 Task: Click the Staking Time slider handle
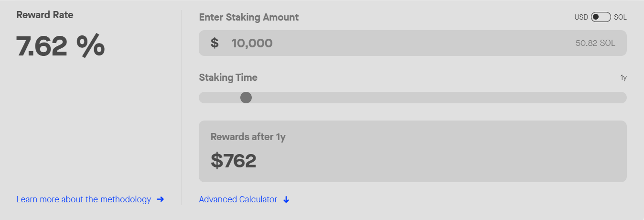[246, 98]
